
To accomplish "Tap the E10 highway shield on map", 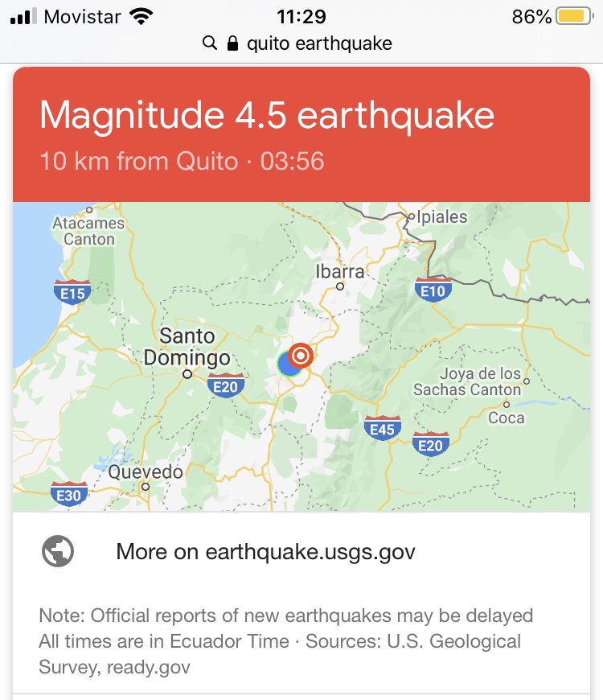I will (x=433, y=290).
